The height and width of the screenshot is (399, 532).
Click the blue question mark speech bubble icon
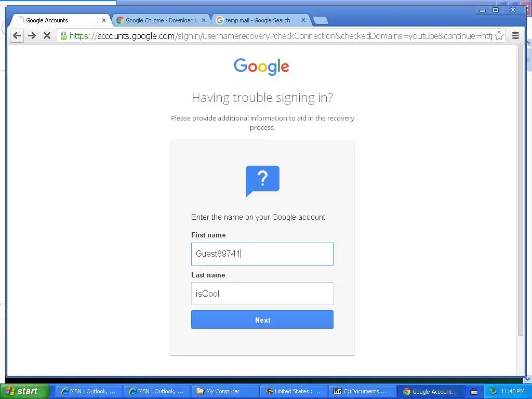pyautogui.click(x=262, y=181)
